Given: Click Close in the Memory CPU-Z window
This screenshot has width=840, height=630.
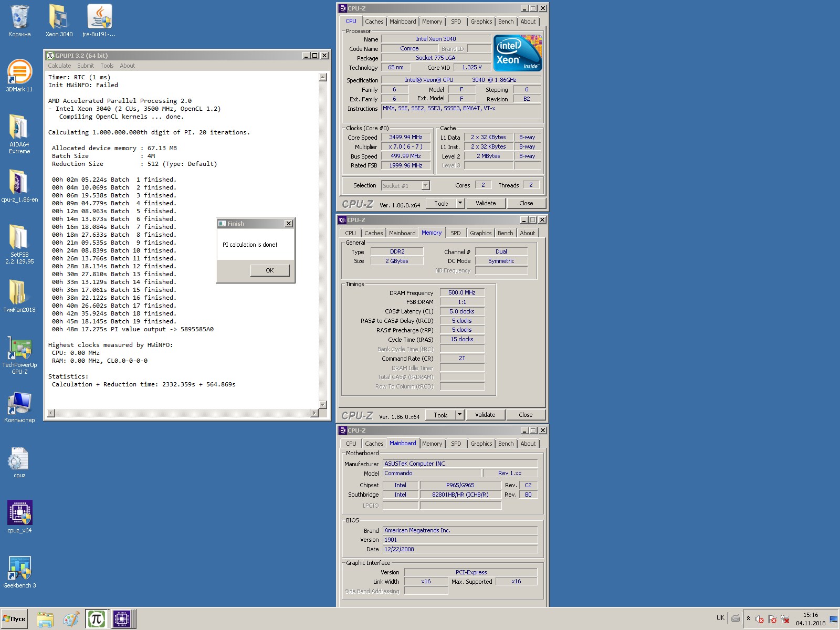Looking at the screenshot, I should coord(526,415).
